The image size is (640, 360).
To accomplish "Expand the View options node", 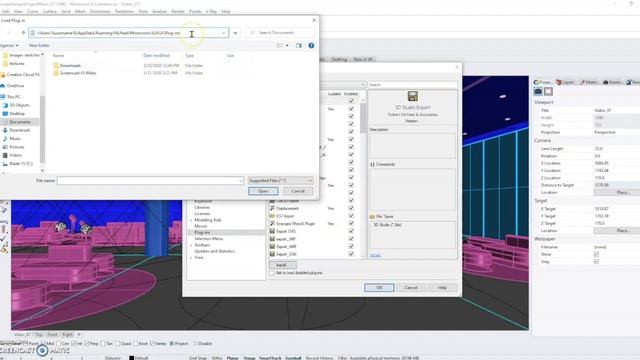I will (x=191, y=258).
